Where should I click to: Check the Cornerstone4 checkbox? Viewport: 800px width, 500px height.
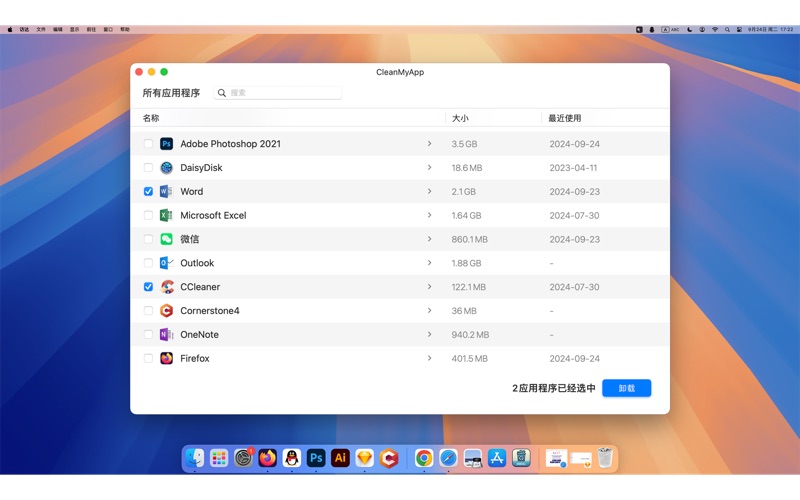[x=148, y=310]
